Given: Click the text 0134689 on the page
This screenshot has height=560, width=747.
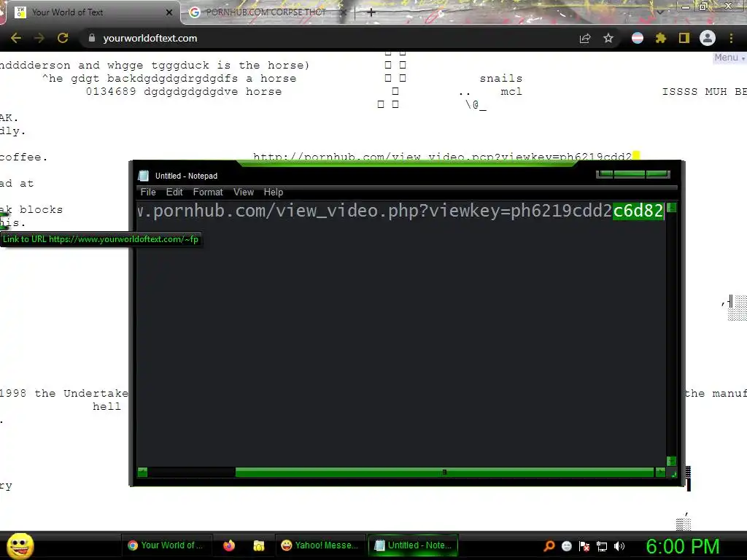Looking at the screenshot, I should (111, 91).
